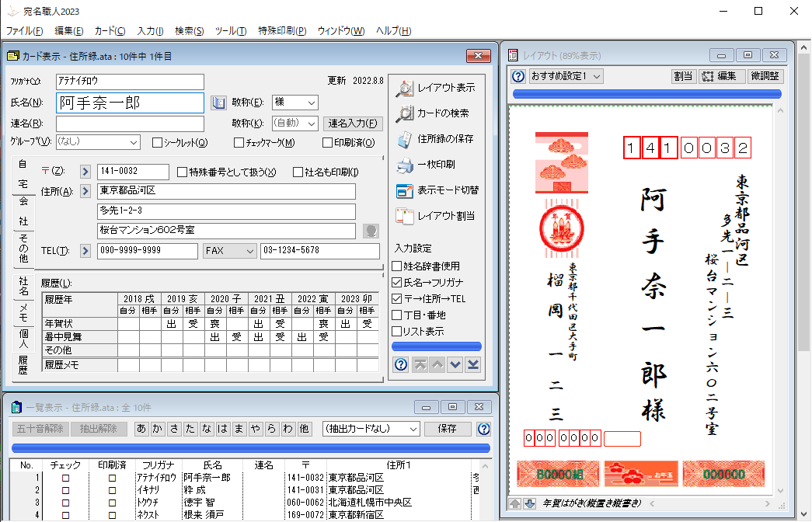
Task: Jump to last card with bottom arrow
Action: click(x=472, y=364)
